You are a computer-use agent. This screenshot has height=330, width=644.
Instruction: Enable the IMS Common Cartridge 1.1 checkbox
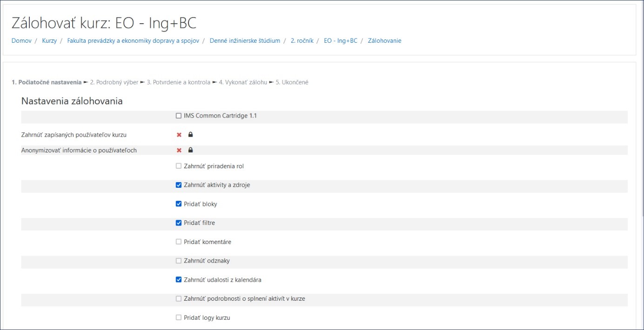click(x=179, y=116)
